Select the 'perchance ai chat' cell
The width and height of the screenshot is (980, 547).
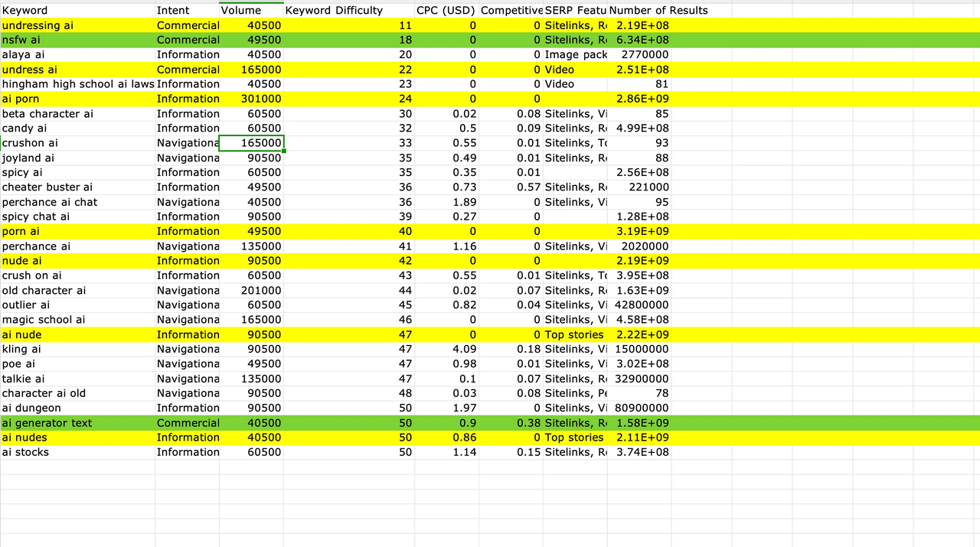coord(77,202)
